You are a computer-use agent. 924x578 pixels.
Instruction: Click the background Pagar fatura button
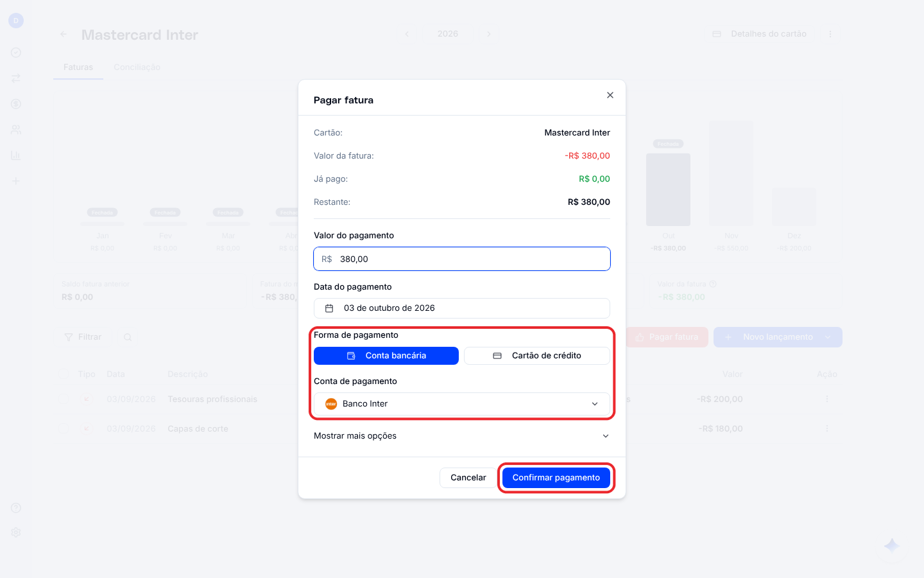coord(667,337)
